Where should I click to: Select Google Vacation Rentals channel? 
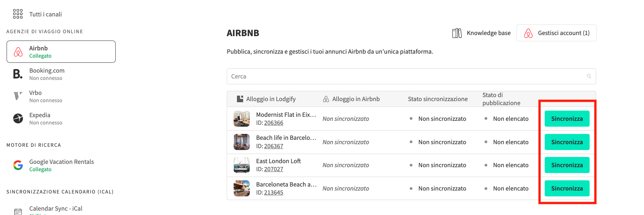coord(61,165)
